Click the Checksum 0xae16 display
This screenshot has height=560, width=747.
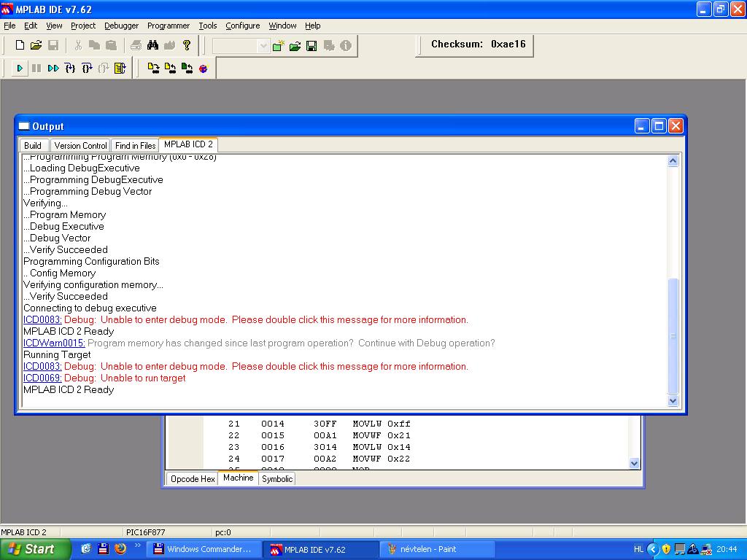pyautogui.click(x=479, y=44)
